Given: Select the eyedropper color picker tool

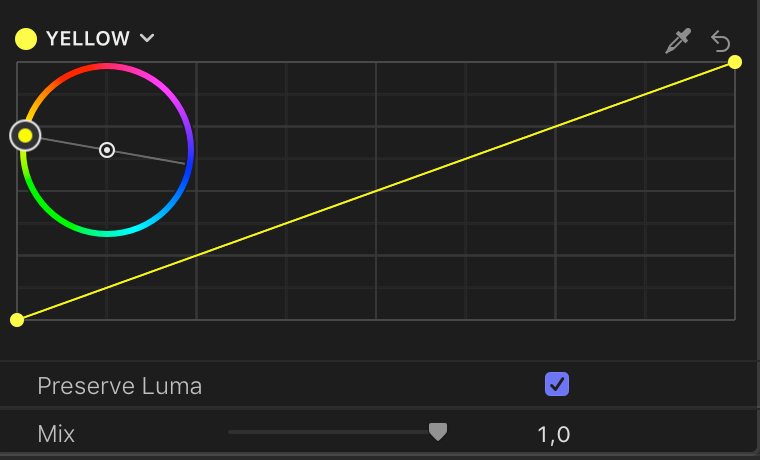Looking at the screenshot, I should (x=678, y=41).
